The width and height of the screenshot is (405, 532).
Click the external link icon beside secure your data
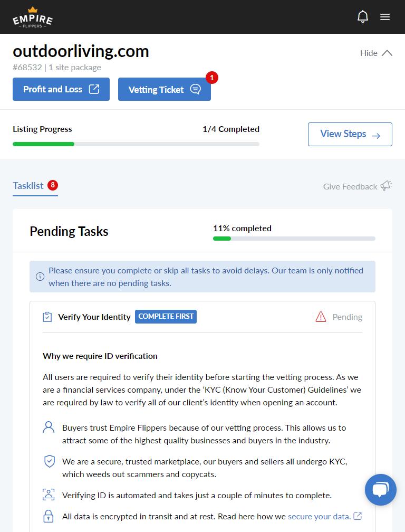pos(358,516)
